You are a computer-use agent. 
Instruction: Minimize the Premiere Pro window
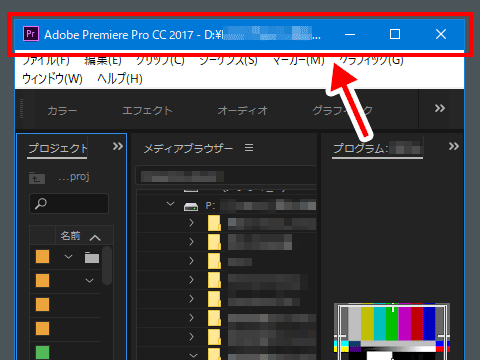click(350, 34)
